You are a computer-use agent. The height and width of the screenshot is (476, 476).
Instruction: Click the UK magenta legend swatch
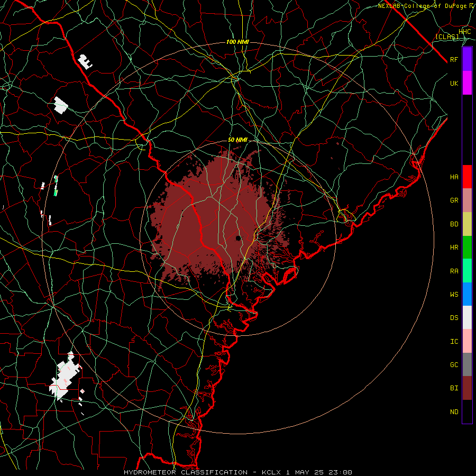pyautogui.click(x=467, y=83)
